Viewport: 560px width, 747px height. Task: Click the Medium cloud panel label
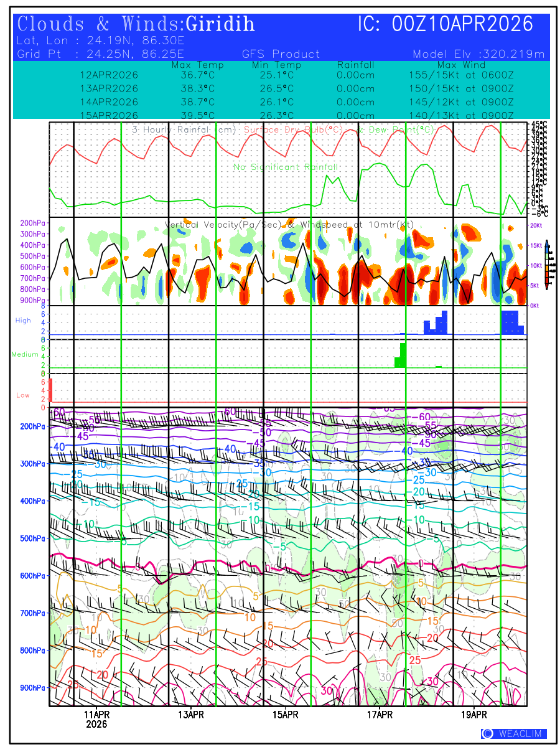pyautogui.click(x=25, y=355)
